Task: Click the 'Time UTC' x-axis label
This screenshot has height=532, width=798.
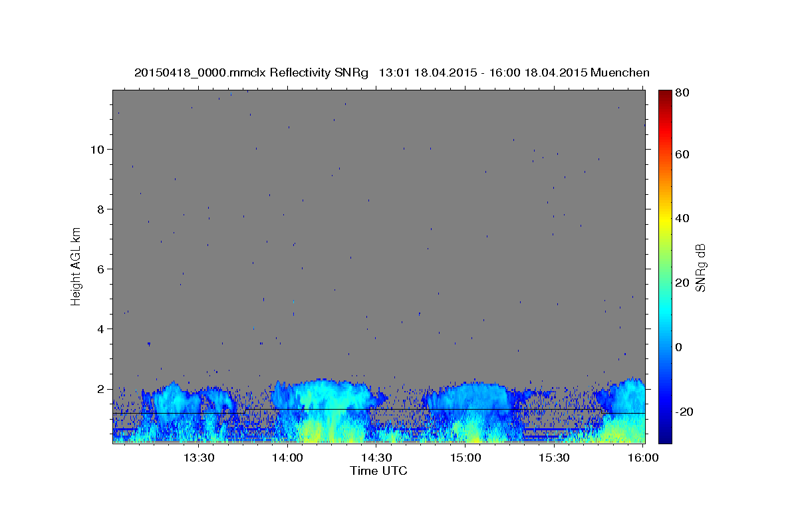Action: [x=378, y=471]
